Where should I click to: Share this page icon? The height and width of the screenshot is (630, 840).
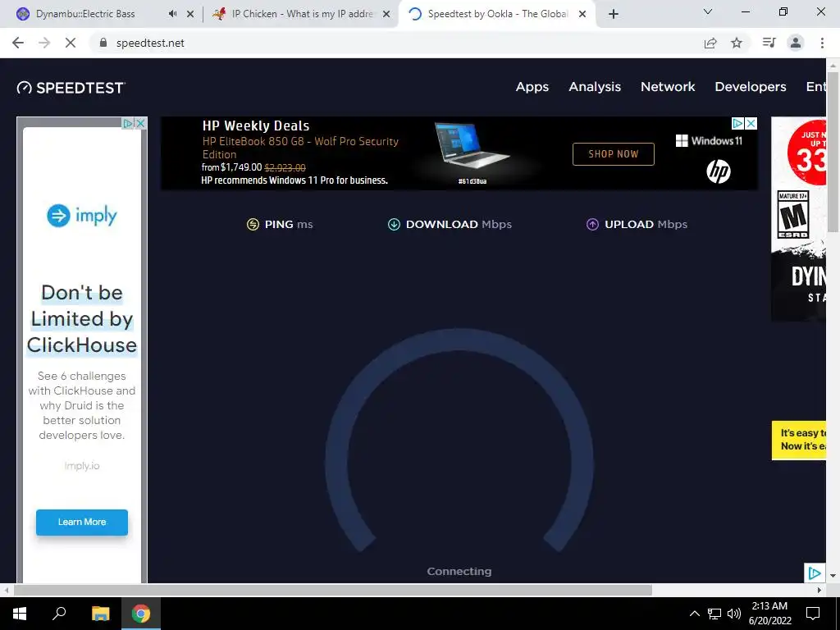710,43
